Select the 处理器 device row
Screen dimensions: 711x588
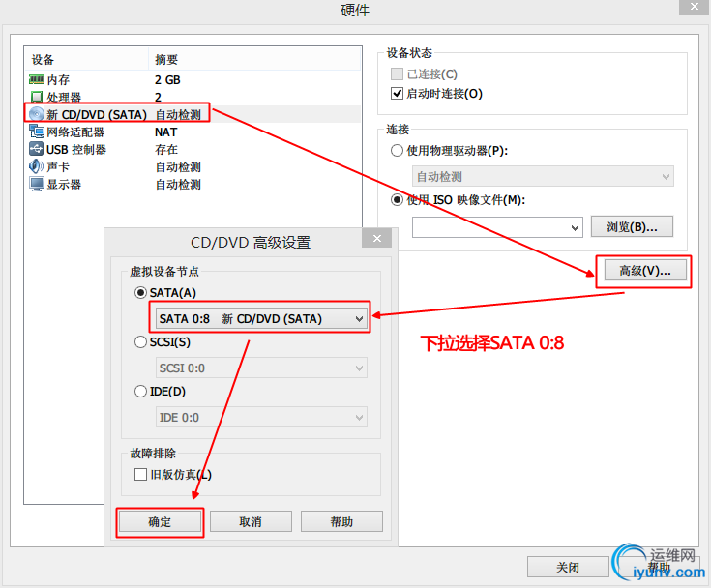[x=193, y=97]
